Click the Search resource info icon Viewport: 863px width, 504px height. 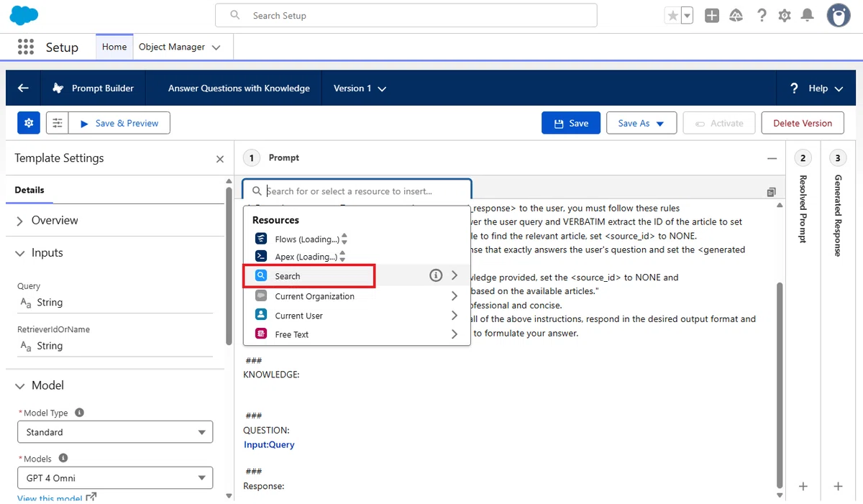[435, 275]
